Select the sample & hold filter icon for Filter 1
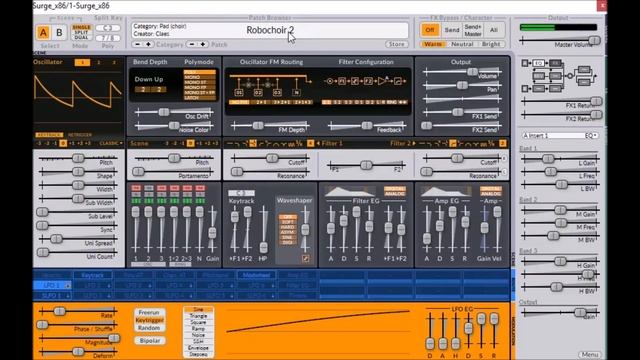 pos(300,143)
